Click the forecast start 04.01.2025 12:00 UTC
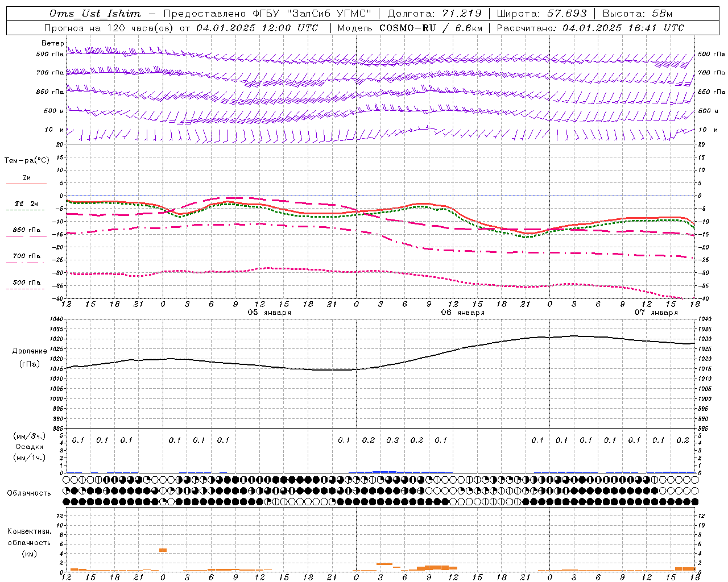The width and height of the screenshot is (728, 582). tap(257, 28)
